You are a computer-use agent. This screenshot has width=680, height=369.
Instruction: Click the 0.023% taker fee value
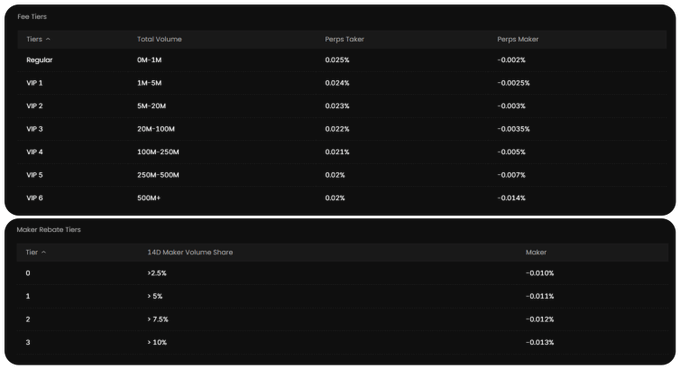pos(337,106)
